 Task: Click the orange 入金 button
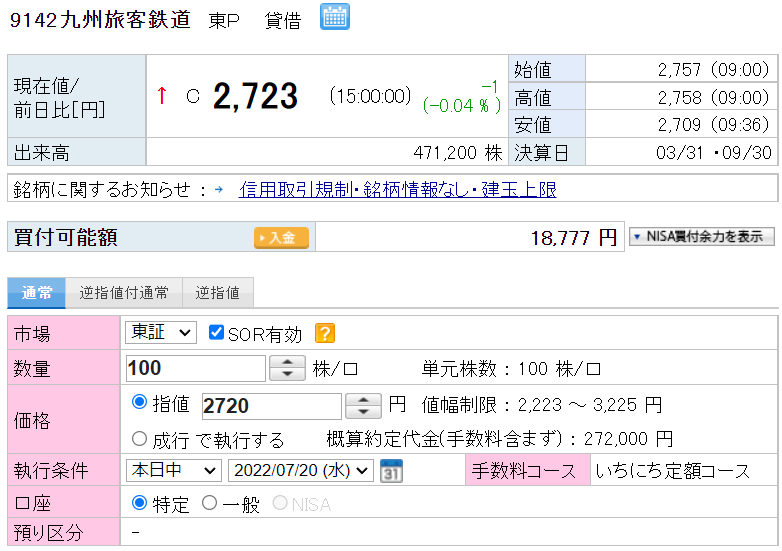tap(281, 238)
